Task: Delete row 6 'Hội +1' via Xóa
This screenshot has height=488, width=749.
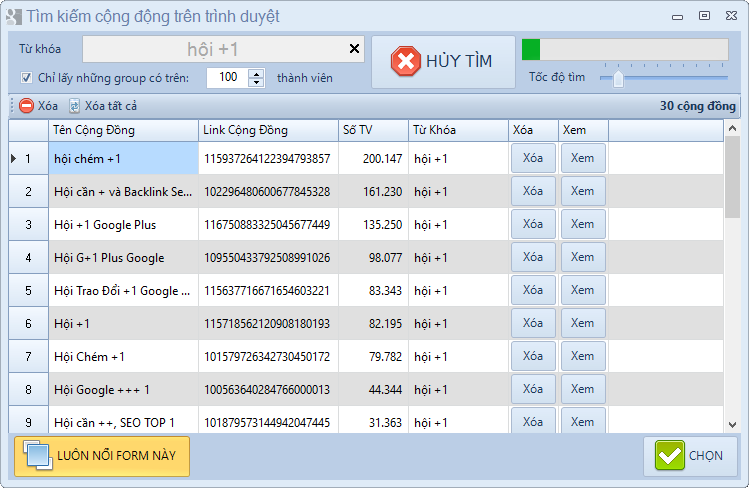Action: (x=533, y=323)
